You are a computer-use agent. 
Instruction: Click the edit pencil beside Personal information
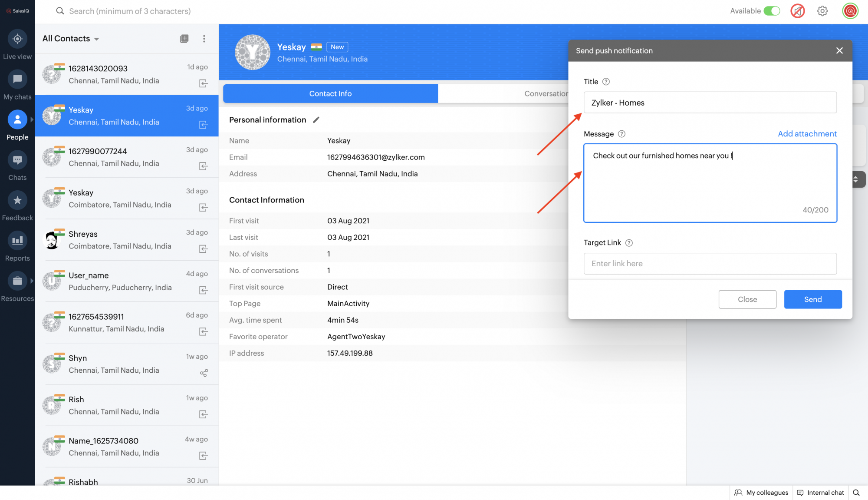point(316,120)
